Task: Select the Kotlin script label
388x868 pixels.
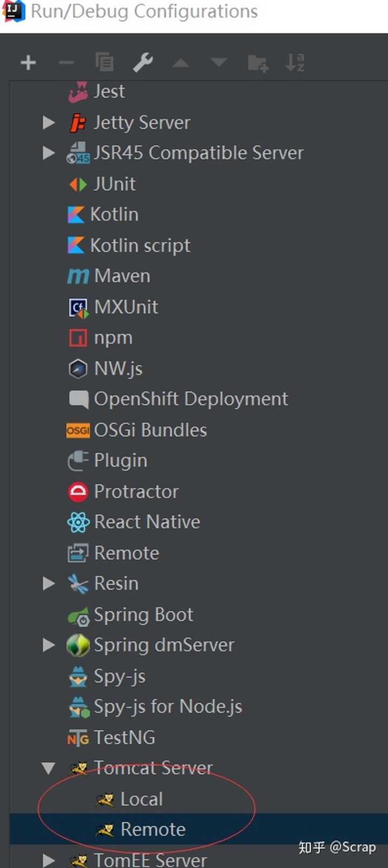Action: (x=141, y=246)
